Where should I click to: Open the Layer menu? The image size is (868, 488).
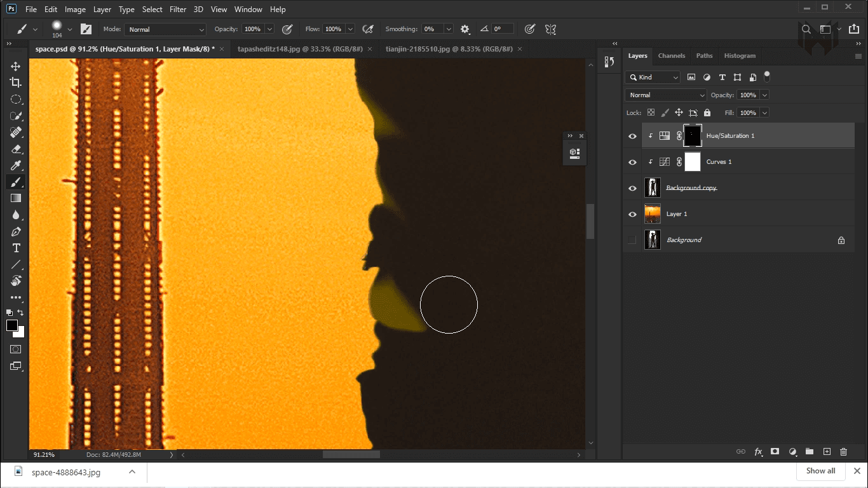[102, 10]
